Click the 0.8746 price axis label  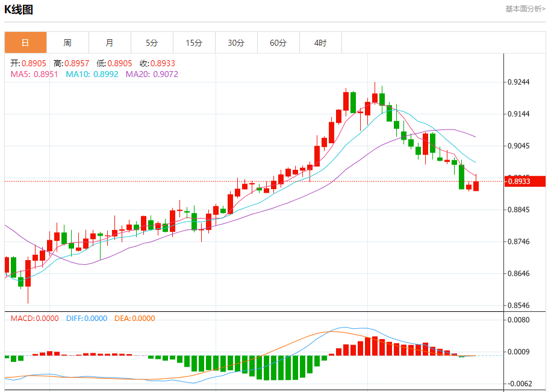click(x=518, y=241)
